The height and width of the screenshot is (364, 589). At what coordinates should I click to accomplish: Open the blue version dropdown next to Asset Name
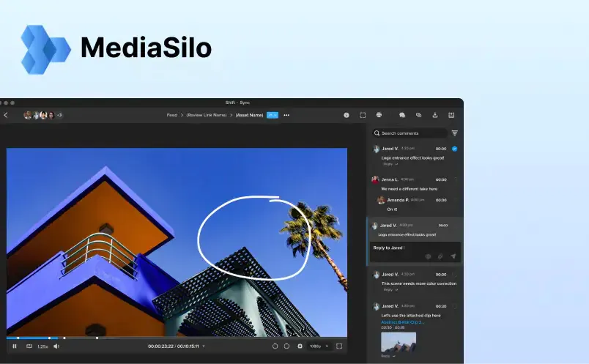click(273, 115)
